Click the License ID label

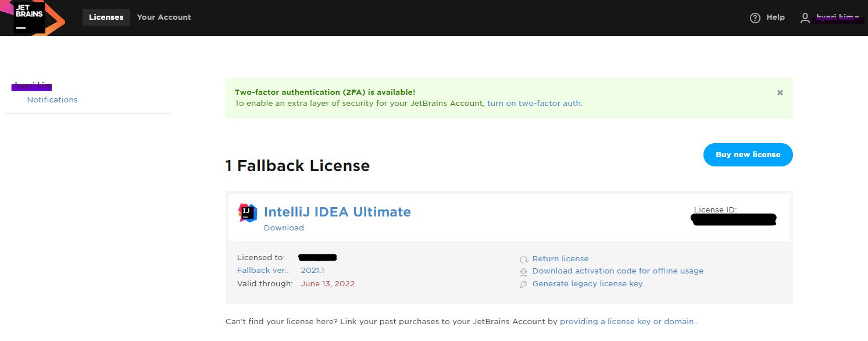click(x=715, y=209)
